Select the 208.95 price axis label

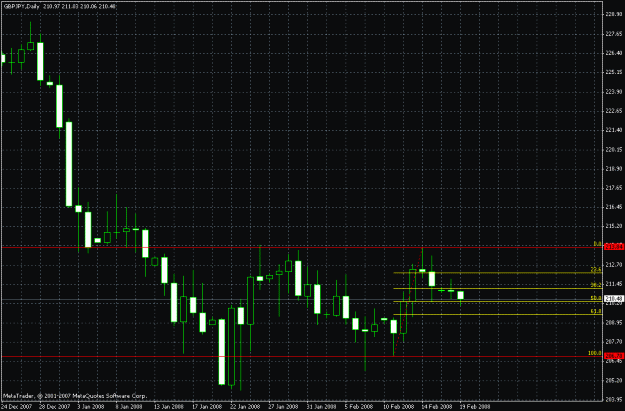click(614, 322)
